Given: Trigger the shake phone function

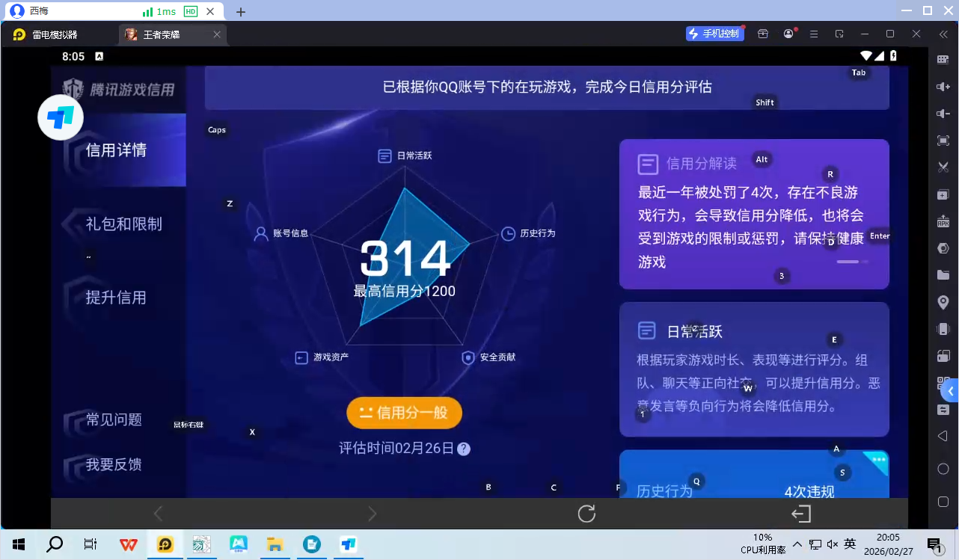Looking at the screenshot, I should tap(943, 328).
